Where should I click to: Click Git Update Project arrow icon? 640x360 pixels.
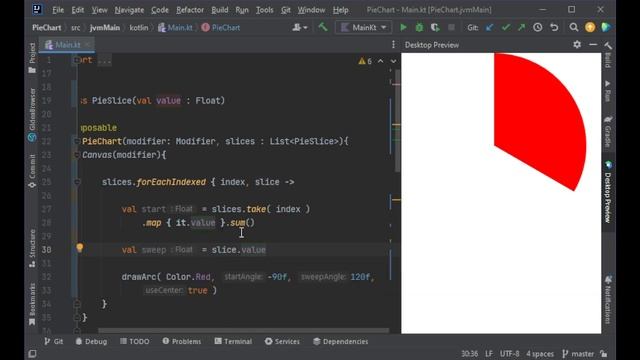click(x=489, y=27)
